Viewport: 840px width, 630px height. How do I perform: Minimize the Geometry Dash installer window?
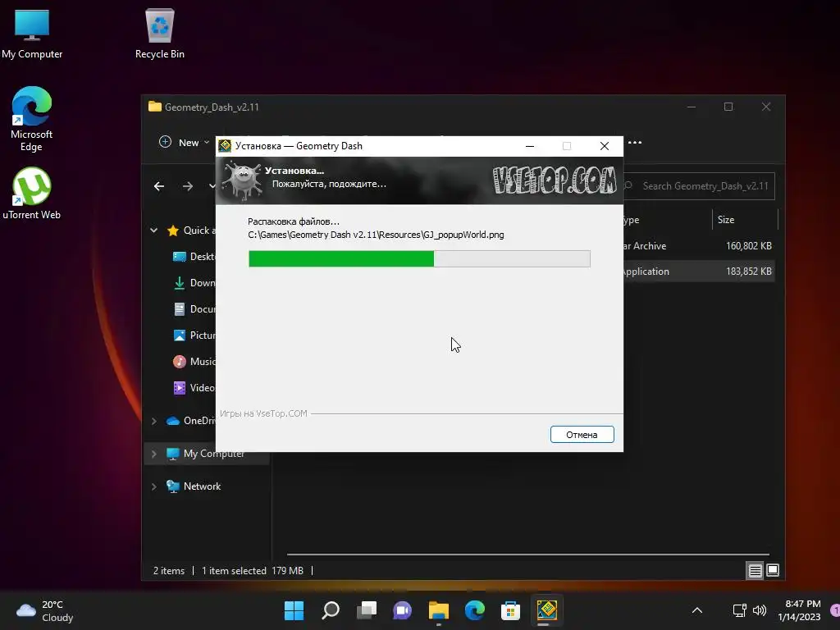tap(530, 146)
